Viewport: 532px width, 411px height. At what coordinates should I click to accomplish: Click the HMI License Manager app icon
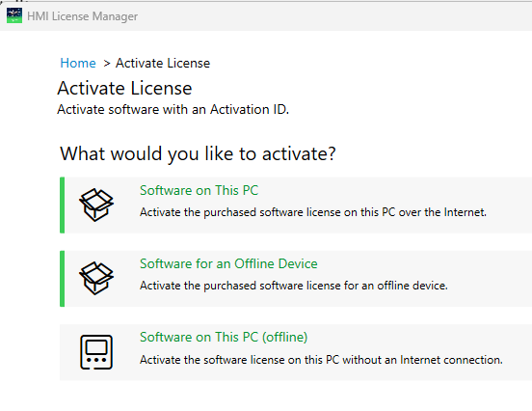click(x=14, y=15)
